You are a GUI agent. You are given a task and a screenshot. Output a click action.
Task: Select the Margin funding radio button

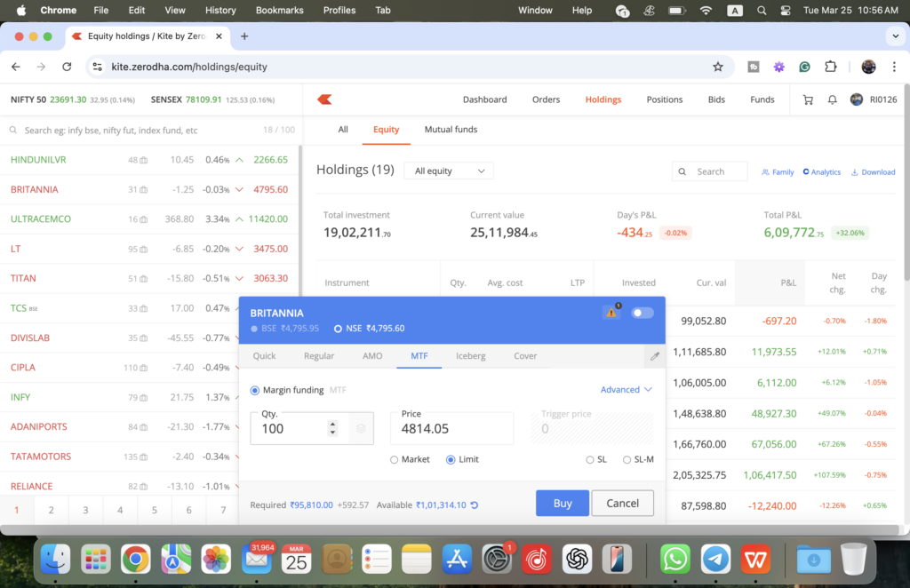click(255, 390)
